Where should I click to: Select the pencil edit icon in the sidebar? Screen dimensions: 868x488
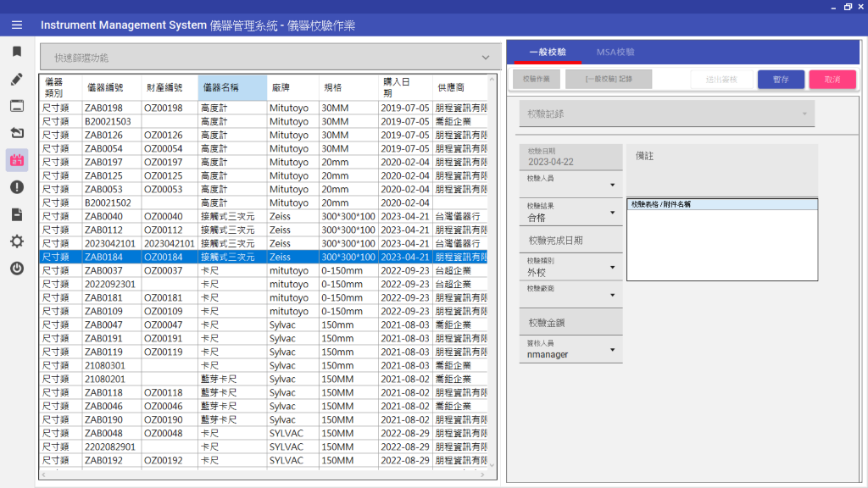(x=16, y=79)
